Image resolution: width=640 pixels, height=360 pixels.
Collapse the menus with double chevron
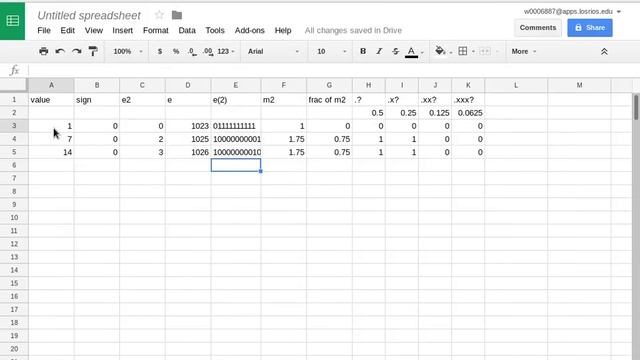(x=604, y=51)
